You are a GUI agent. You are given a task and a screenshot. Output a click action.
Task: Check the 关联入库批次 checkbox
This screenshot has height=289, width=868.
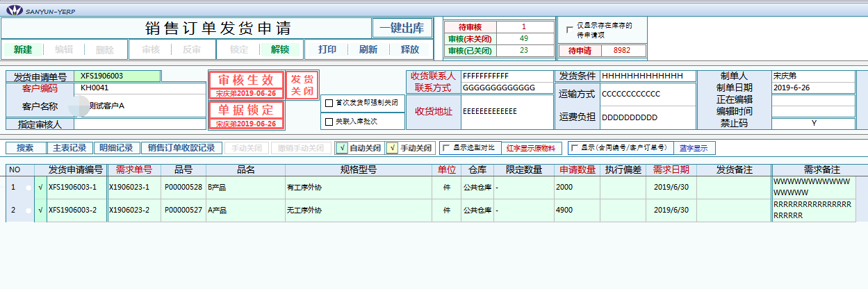pos(329,122)
